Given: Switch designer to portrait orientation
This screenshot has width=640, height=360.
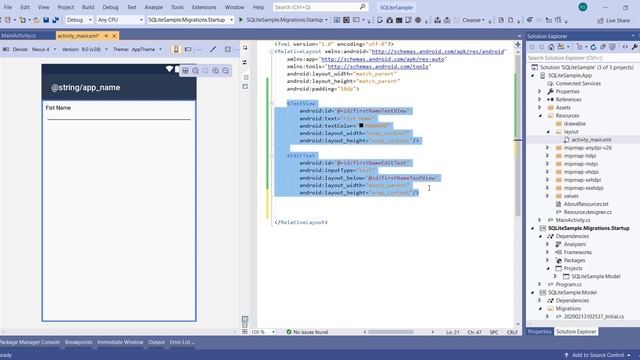Looking at the screenshot, I should pos(176,49).
